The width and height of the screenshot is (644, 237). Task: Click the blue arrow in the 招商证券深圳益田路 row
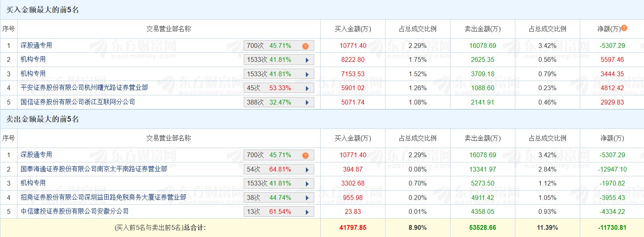tap(307, 198)
